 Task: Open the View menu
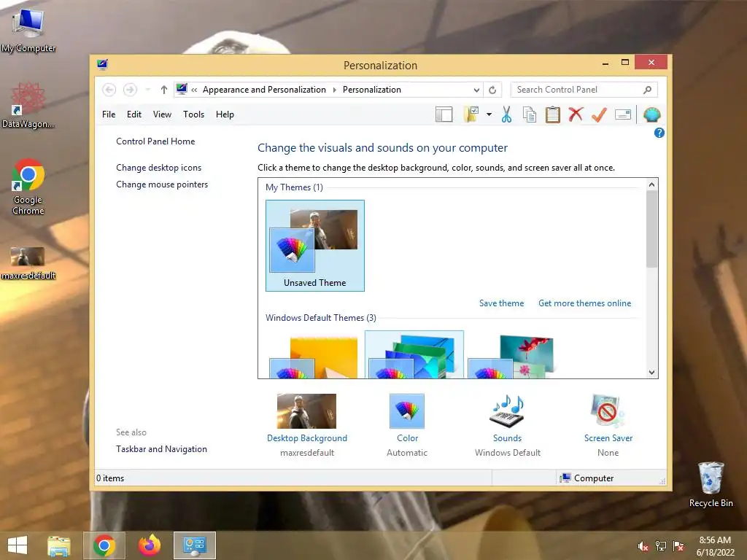pyautogui.click(x=162, y=114)
